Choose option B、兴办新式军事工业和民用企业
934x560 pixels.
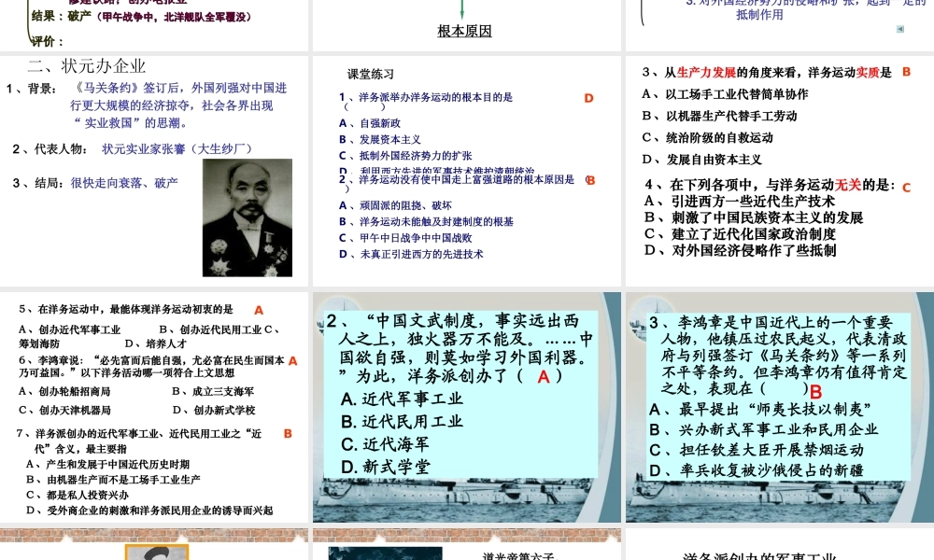tap(763, 429)
